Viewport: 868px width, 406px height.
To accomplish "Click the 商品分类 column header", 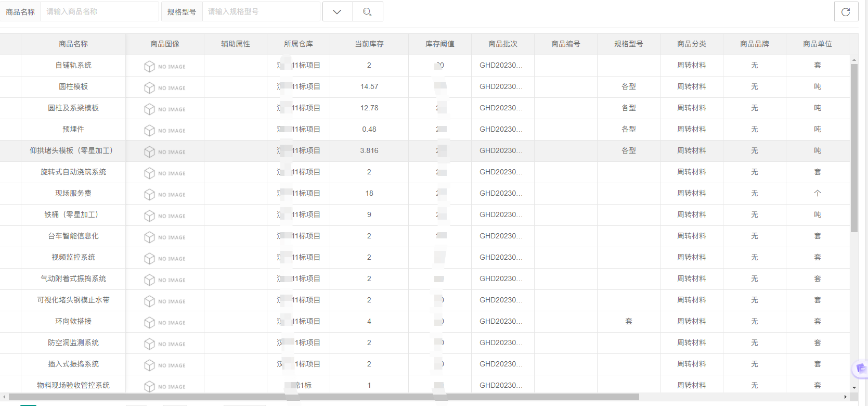I will (x=691, y=44).
